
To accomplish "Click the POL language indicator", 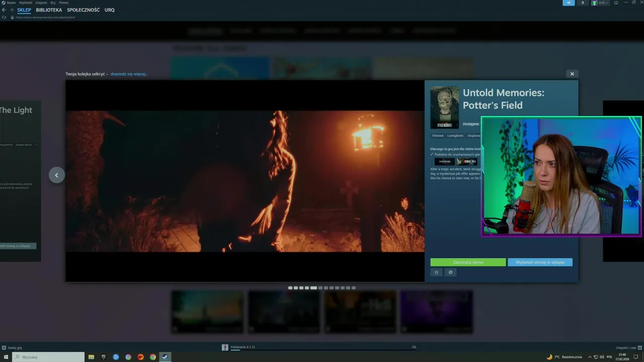I will [609, 357].
